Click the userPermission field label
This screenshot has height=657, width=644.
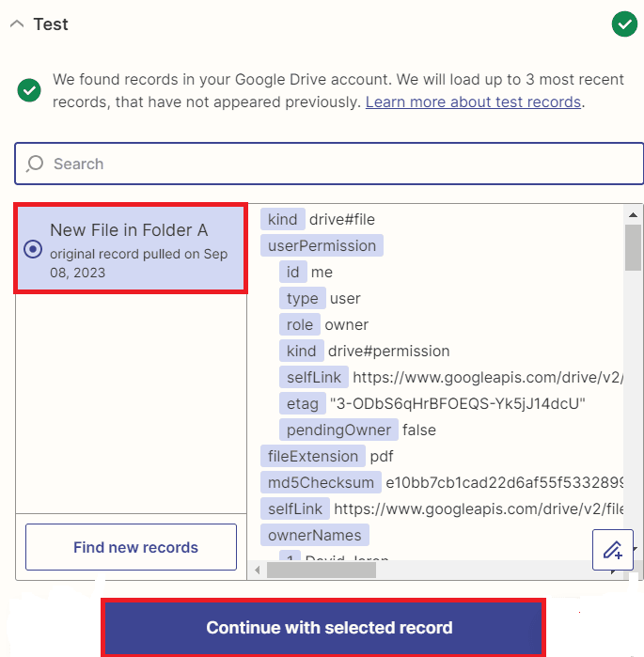point(322,245)
